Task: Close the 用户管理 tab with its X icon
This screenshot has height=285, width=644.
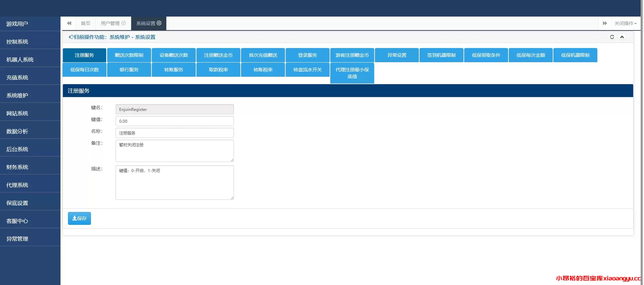Action: coord(124,23)
